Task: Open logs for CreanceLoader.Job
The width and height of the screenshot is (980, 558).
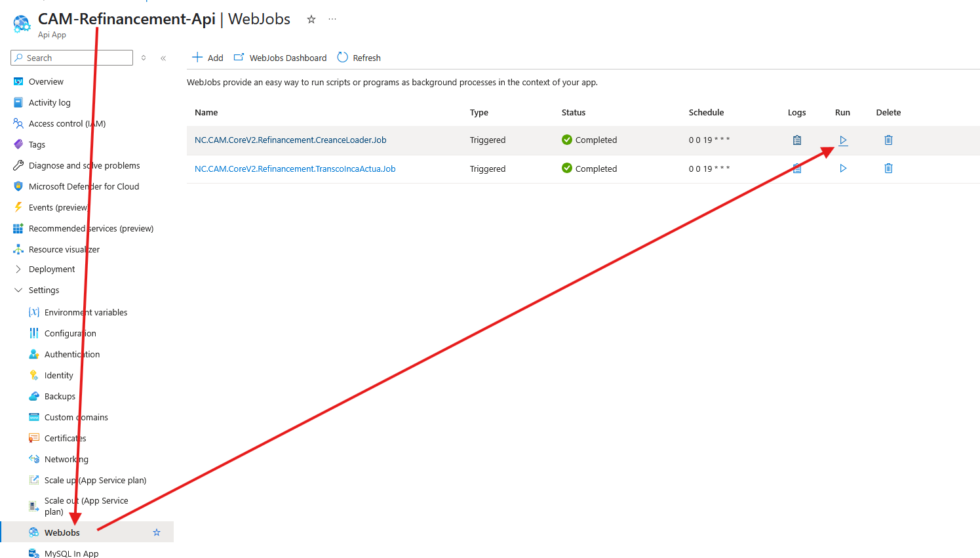Action: click(796, 140)
